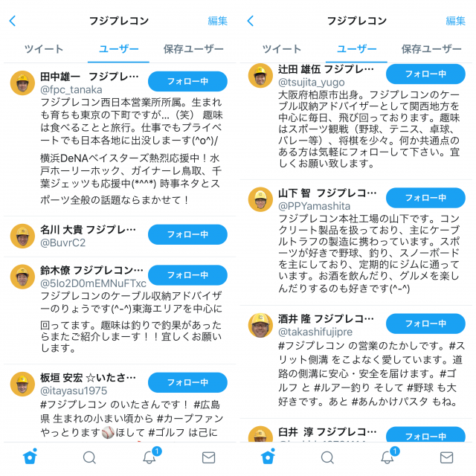The image size is (476, 476).
Task: Tap the back arrow in right screen
Action: [251, 21]
